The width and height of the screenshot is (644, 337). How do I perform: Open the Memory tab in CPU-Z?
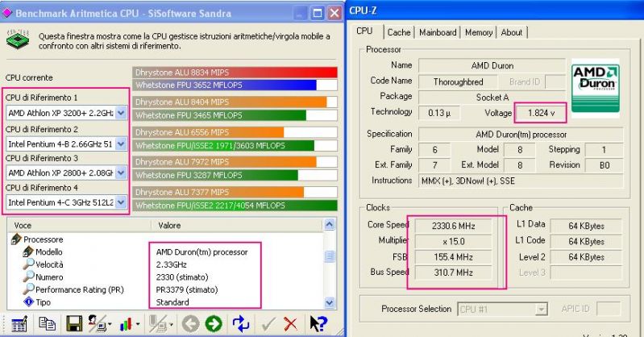(479, 32)
